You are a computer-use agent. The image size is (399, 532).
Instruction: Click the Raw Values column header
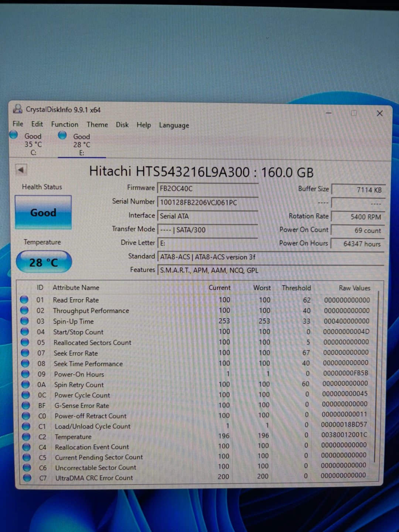tap(354, 288)
